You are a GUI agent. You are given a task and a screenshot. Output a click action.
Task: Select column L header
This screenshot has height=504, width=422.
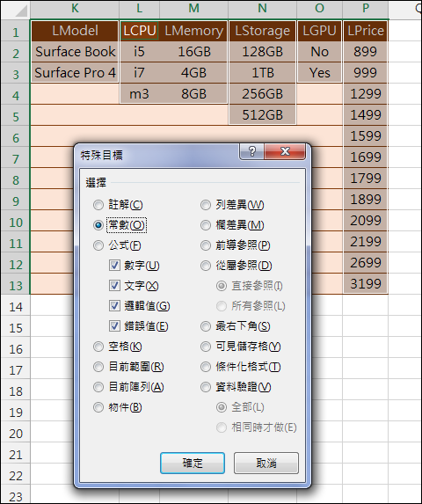click(140, 9)
